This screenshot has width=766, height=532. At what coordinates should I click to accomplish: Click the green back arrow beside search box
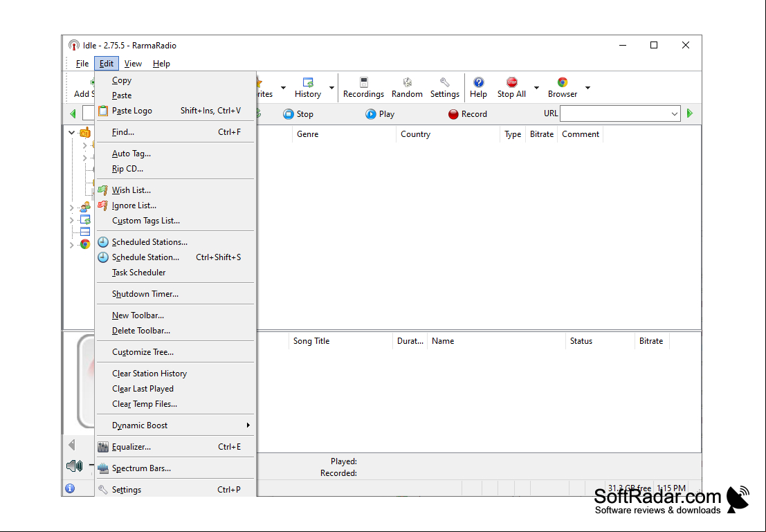coord(73,114)
